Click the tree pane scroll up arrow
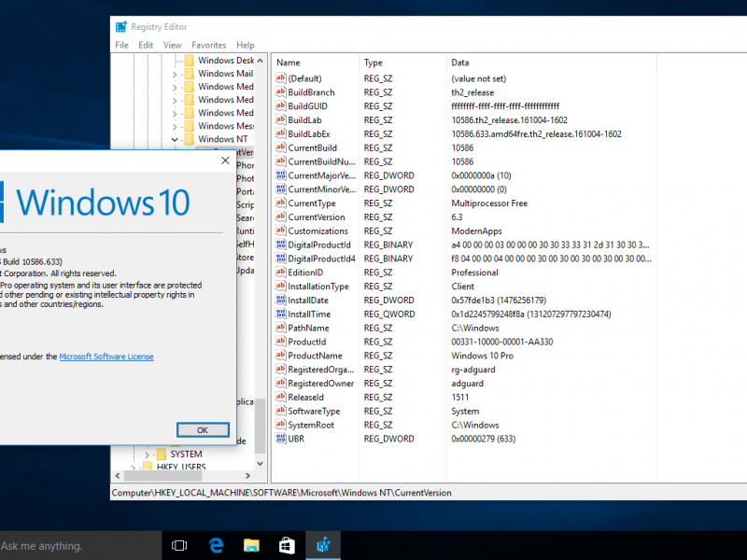The height and width of the screenshot is (560, 747). tap(261, 61)
